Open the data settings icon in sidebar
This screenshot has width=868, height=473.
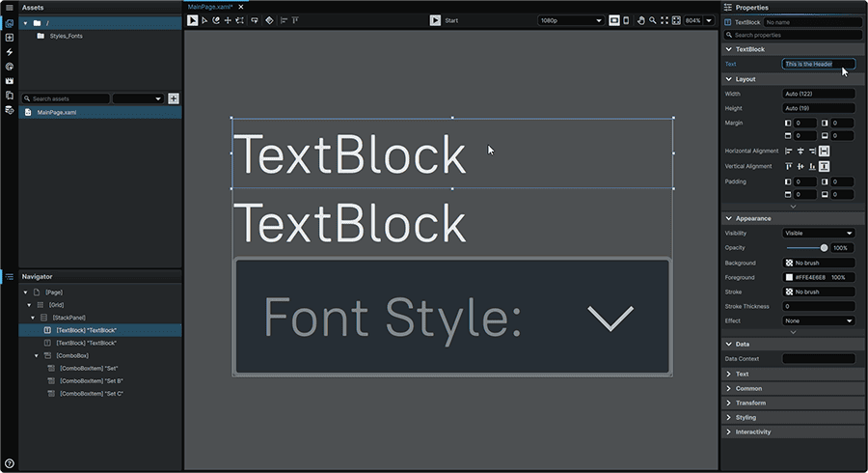pos(10,110)
